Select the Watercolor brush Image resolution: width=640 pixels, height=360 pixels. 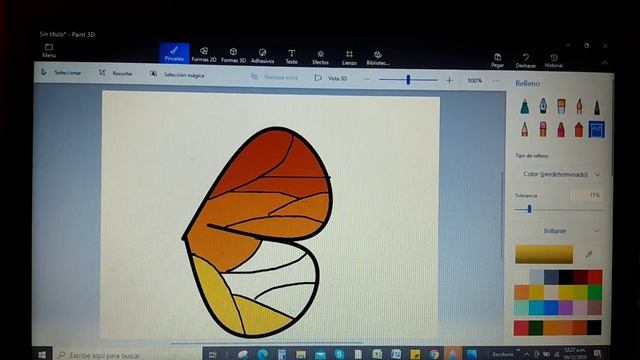[x=579, y=106]
